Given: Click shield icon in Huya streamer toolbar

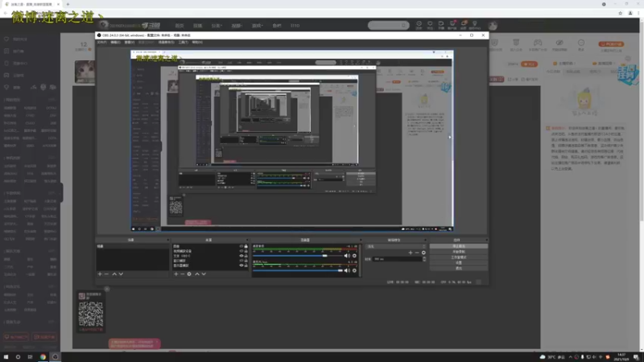Looking at the screenshot, I should [x=495, y=43].
